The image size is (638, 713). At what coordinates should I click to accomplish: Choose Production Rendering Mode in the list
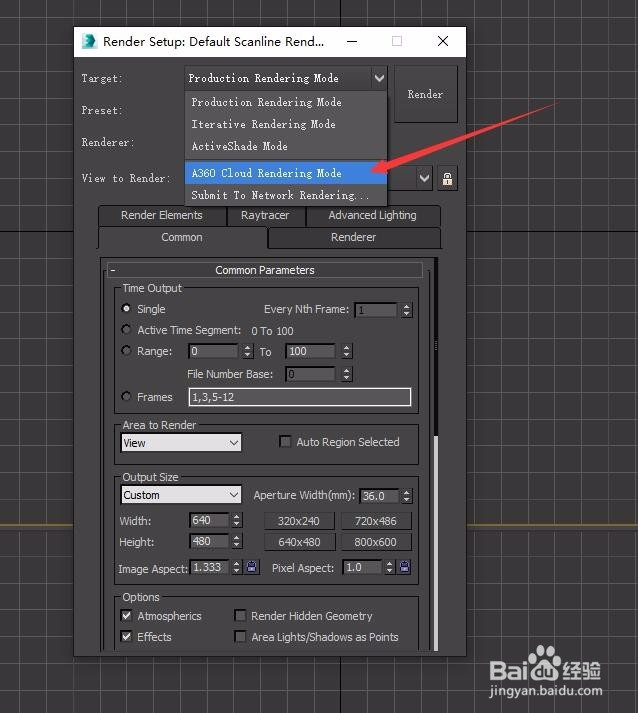pyautogui.click(x=286, y=102)
